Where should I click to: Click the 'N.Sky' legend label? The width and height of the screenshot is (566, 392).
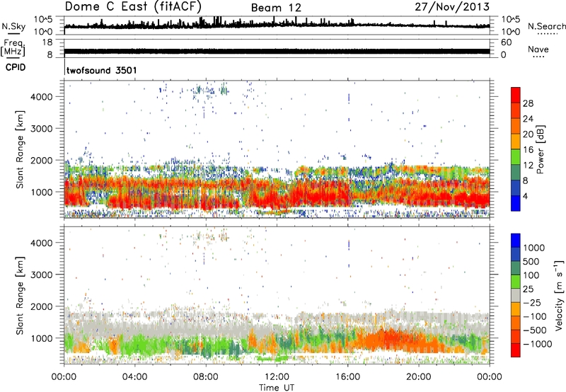click(13, 26)
